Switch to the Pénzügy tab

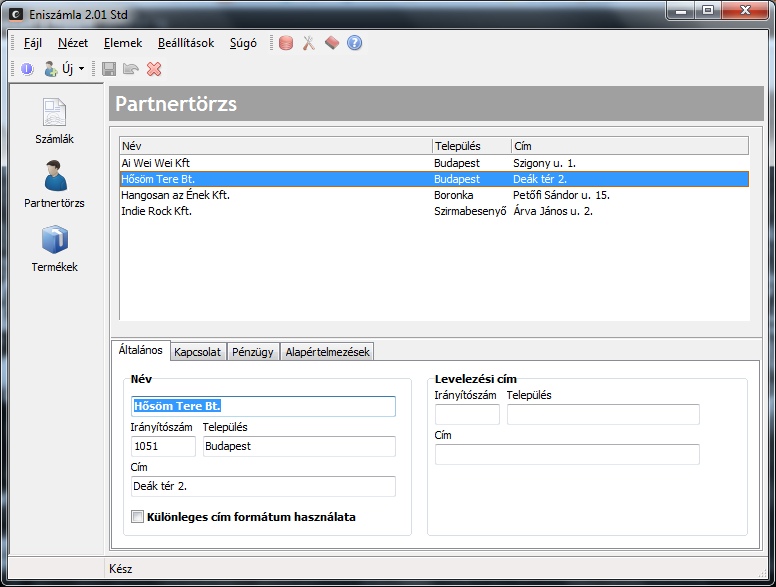pos(252,352)
